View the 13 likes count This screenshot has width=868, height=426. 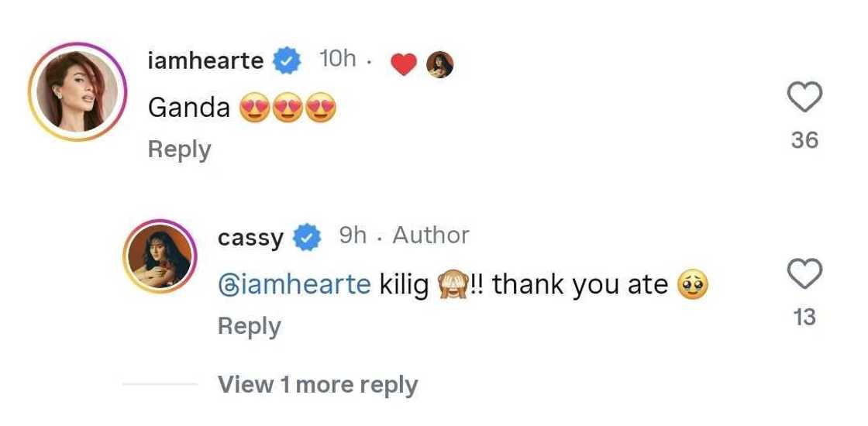click(x=804, y=316)
